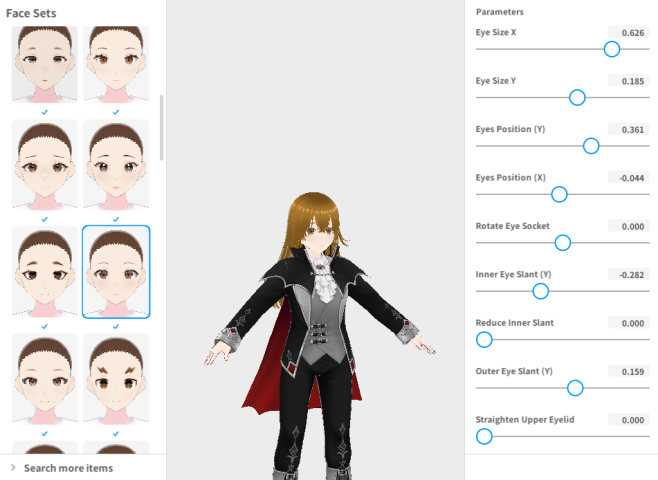The width and height of the screenshot is (658, 480).
Task: Click the Eyes Position (Y) value field
Action: [628, 130]
